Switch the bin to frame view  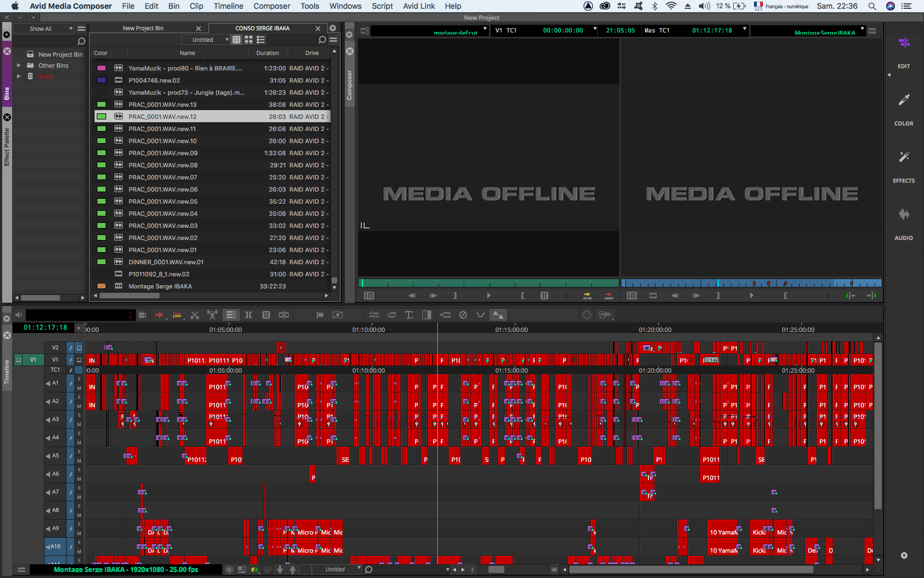(x=249, y=40)
